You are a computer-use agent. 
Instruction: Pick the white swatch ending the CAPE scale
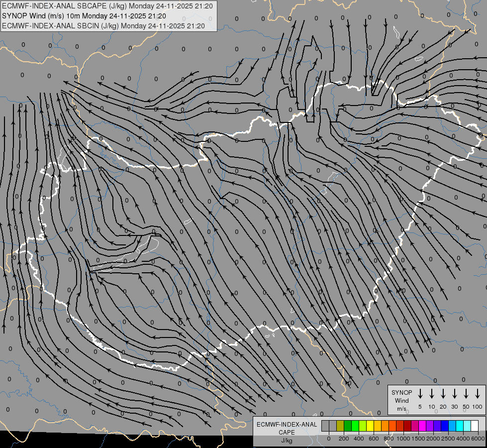475,426
